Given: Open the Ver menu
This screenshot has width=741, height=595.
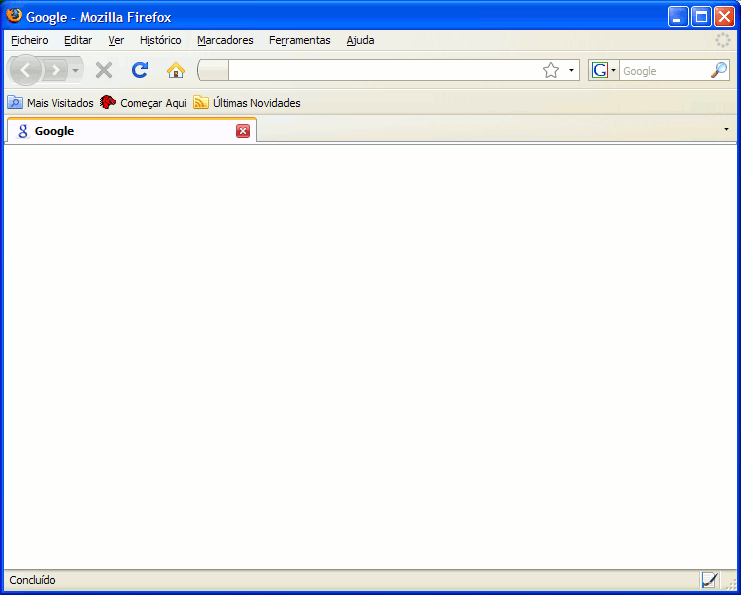Looking at the screenshot, I should (x=116, y=40).
